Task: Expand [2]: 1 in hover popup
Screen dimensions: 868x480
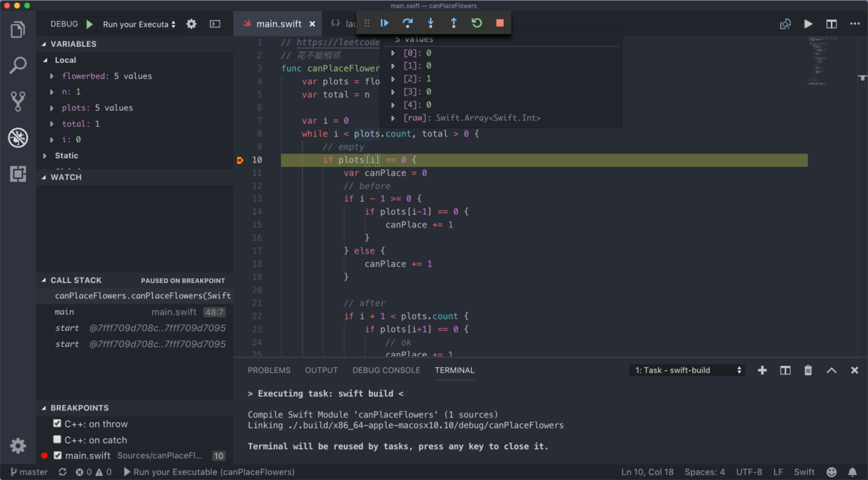Action: tap(393, 78)
